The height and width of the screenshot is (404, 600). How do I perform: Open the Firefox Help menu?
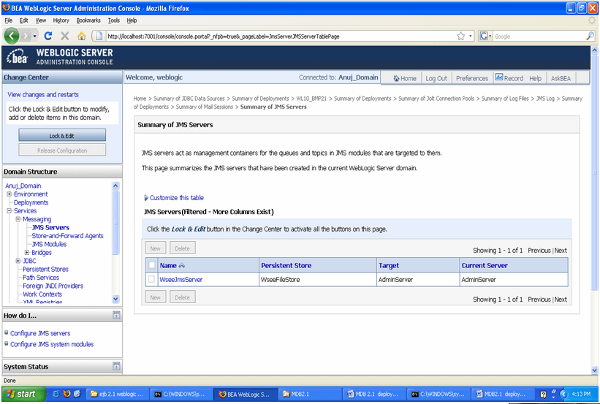click(x=132, y=20)
